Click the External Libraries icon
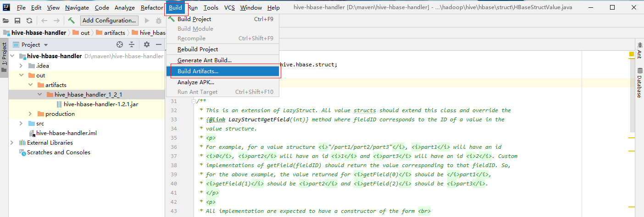This screenshot has height=217, width=644. [22, 143]
